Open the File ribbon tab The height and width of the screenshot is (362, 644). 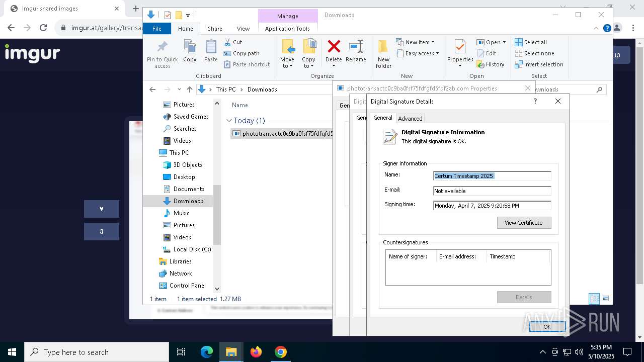pyautogui.click(x=157, y=29)
